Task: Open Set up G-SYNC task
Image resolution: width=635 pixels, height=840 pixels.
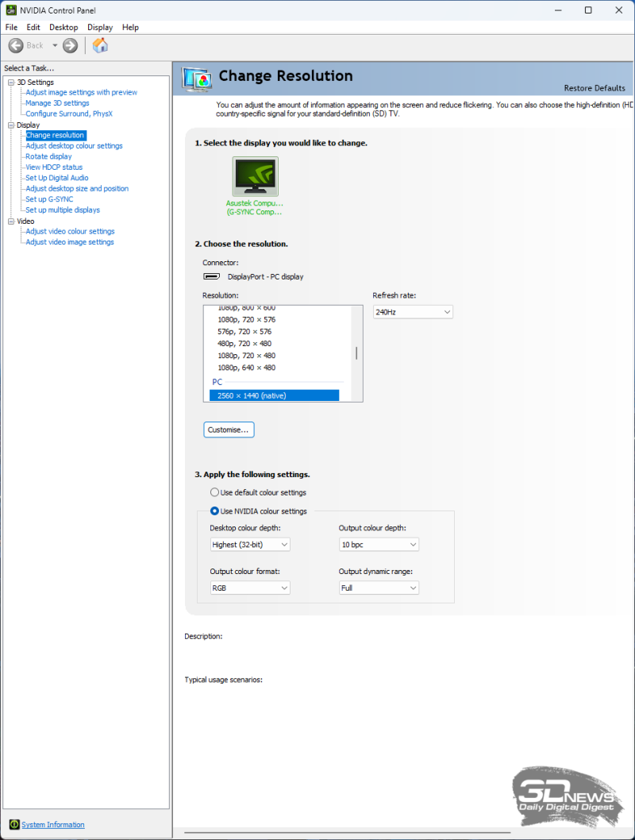Action: (x=49, y=199)
